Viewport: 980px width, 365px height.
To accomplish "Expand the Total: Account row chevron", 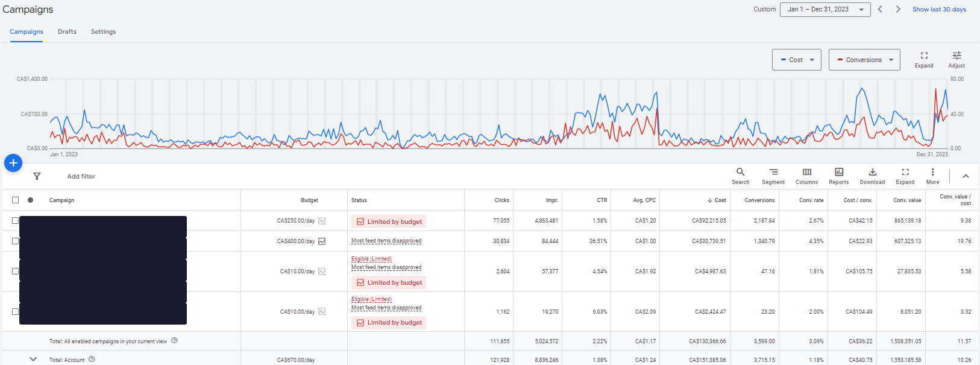I will 33,359.
